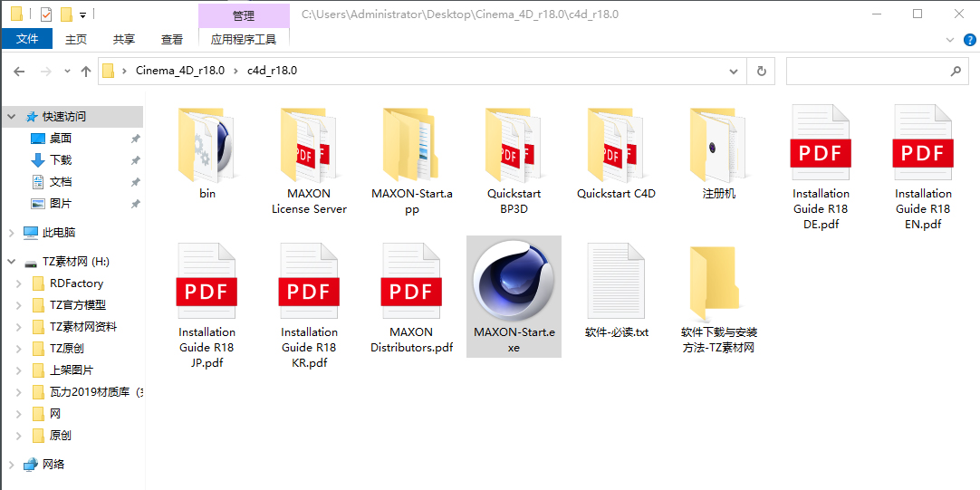Select the 注册机 folder
Image resolution: width=980 pixels, height=490 pixels.
pos(719,153)
